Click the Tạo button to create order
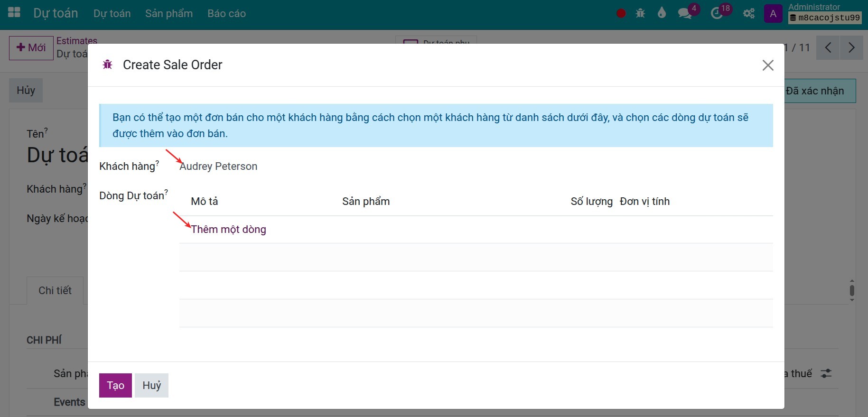The height and width of the screenshot is (417, 868). click(115, 385)
